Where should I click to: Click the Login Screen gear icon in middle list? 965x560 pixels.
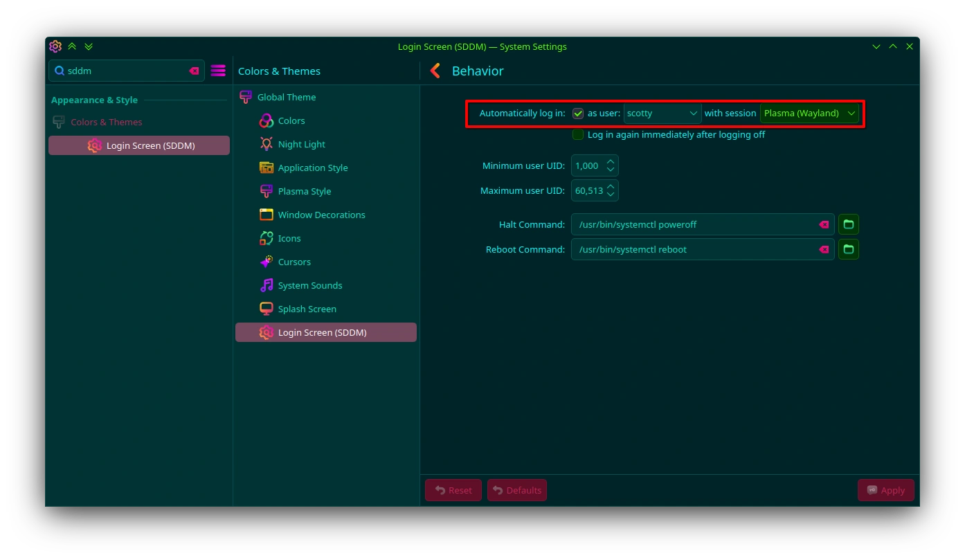(267, 332)
